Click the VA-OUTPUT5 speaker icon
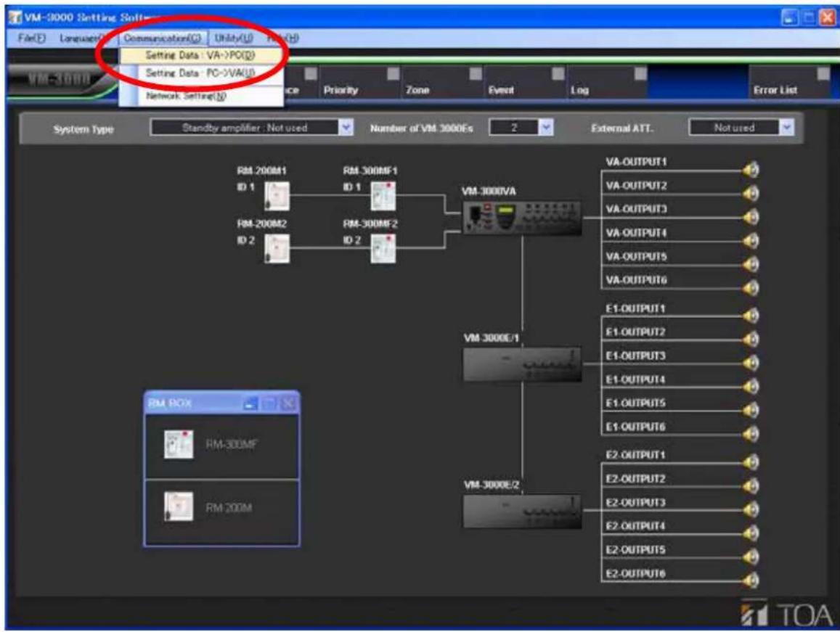 751,265
